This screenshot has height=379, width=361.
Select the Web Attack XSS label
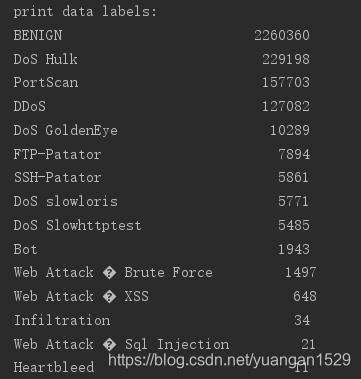(81, 296)
